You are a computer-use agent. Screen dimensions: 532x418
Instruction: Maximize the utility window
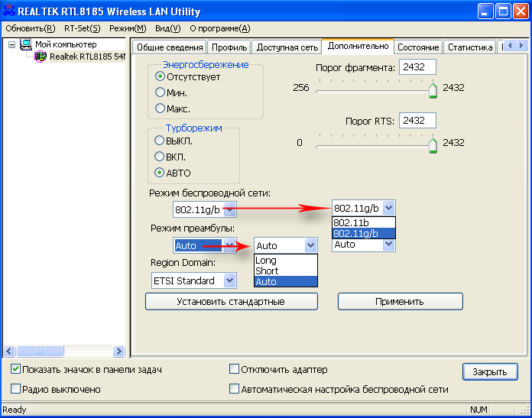[503, 11]
